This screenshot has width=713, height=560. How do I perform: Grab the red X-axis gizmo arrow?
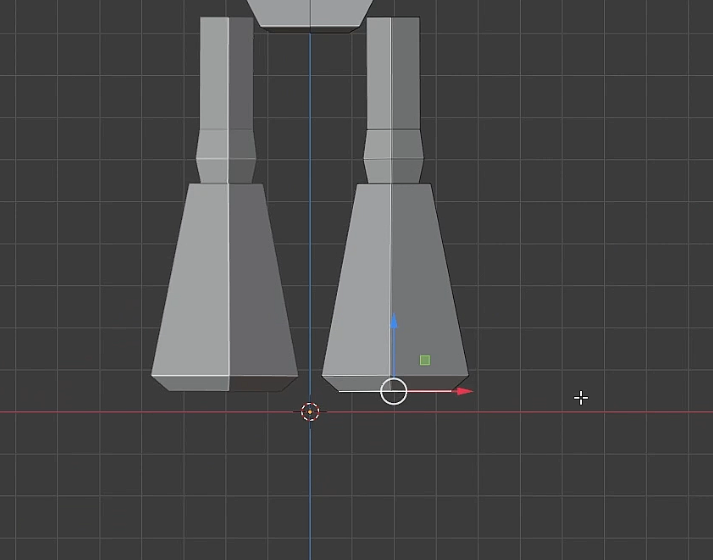pos(465,391)
